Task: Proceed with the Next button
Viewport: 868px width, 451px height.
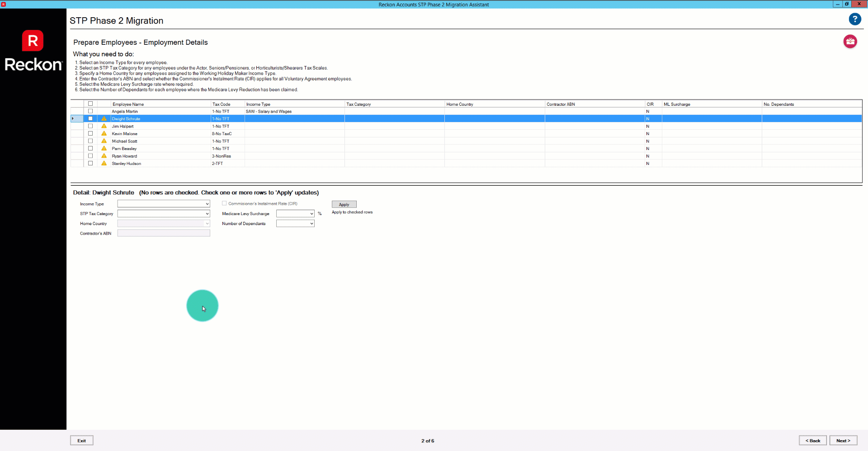Action: pyautogui.click(x=843, y=441)
